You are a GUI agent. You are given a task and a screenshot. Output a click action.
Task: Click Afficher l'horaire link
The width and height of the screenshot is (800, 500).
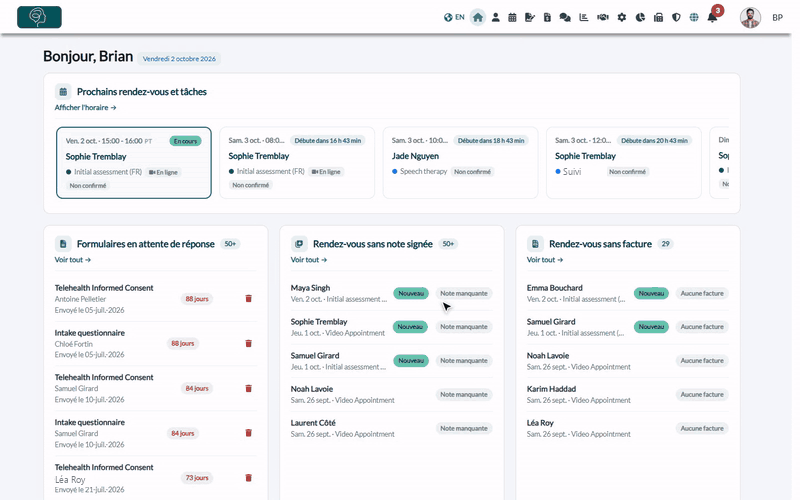tap(85, 108)
